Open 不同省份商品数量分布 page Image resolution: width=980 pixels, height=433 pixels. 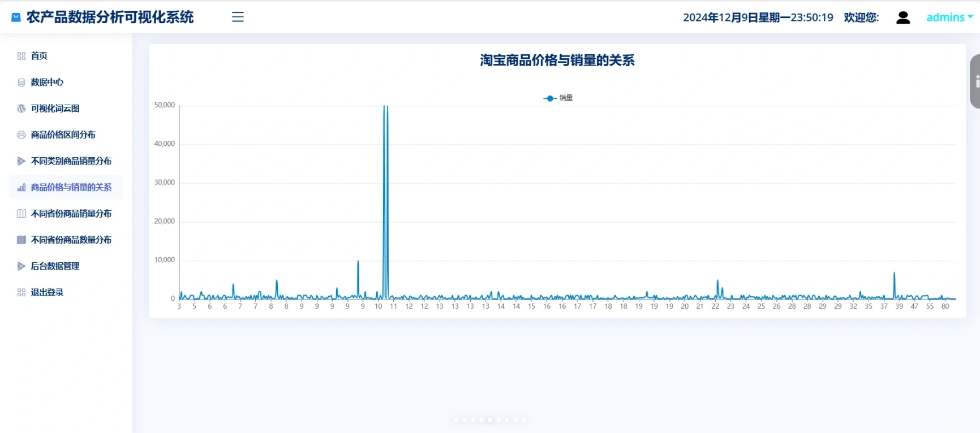click(x=66, y=240)
